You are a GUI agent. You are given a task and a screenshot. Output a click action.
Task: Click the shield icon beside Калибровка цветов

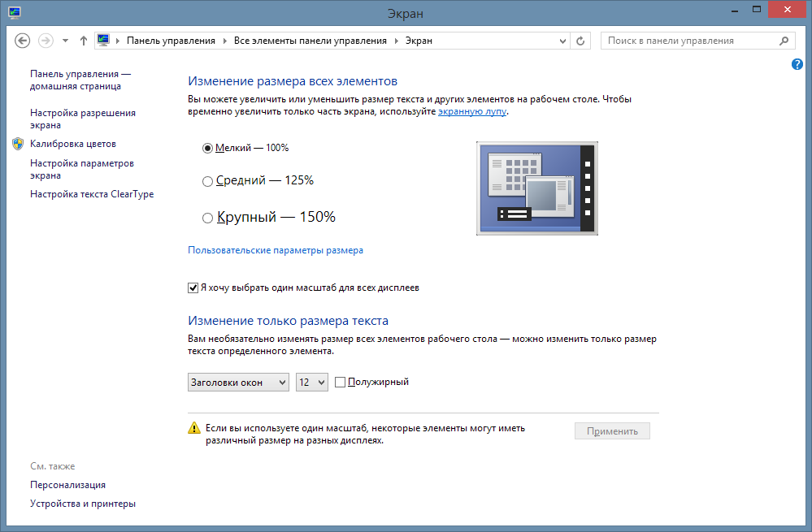[x=18, y=144]
